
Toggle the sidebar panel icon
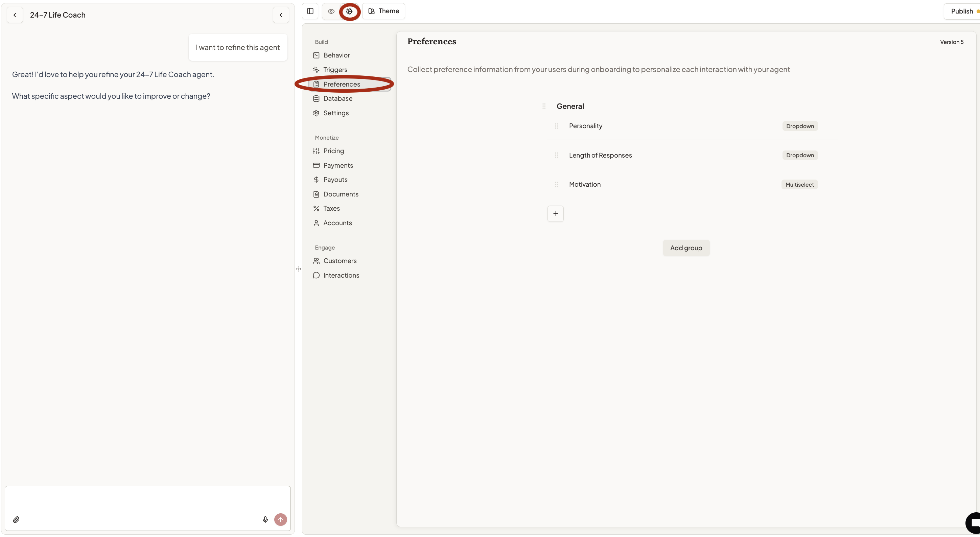[x=310, y=11]
